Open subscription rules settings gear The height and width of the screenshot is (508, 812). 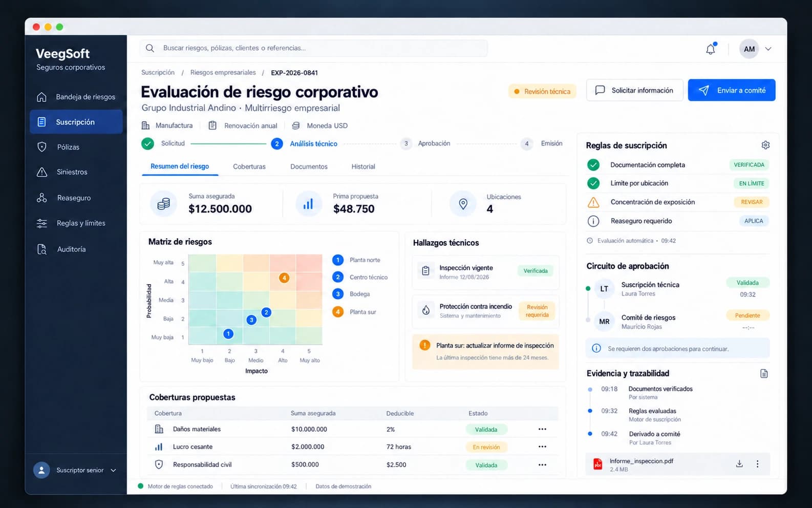click(765, 145)
